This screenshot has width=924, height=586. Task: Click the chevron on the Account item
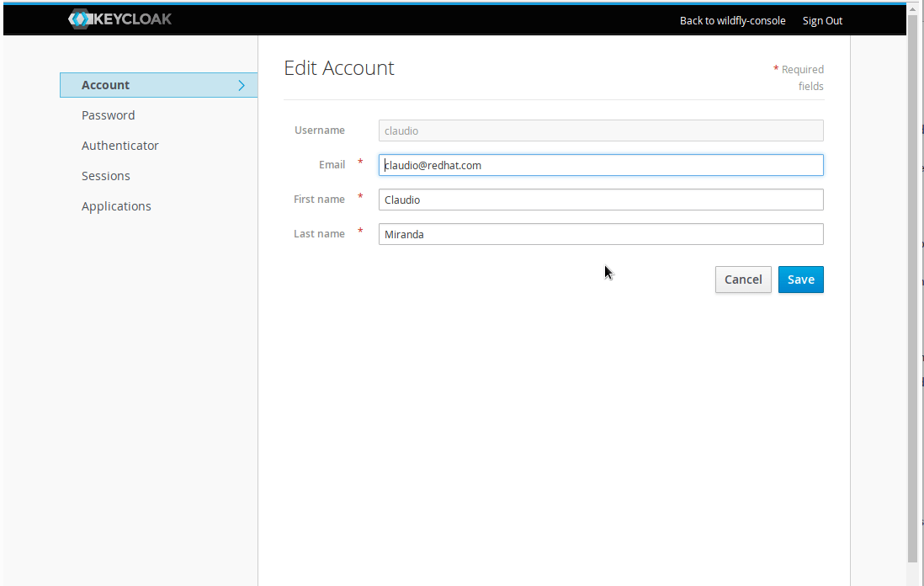tap(242, 84)
